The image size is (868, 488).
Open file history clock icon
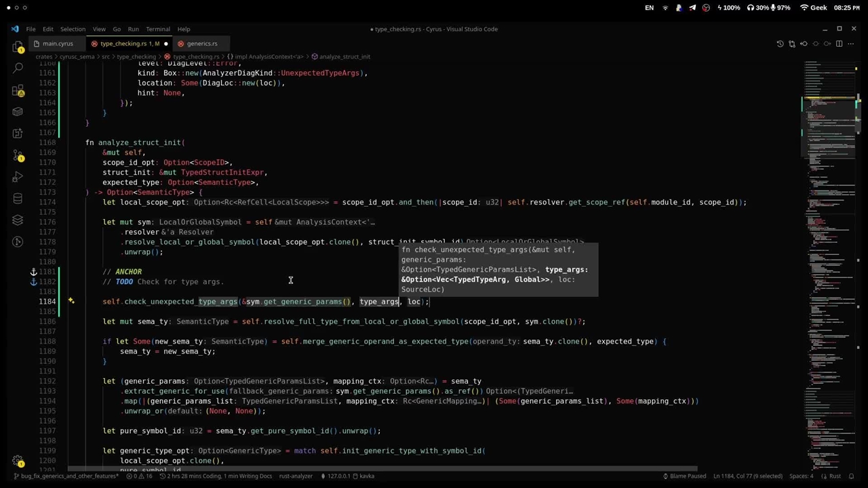point(780,43)
